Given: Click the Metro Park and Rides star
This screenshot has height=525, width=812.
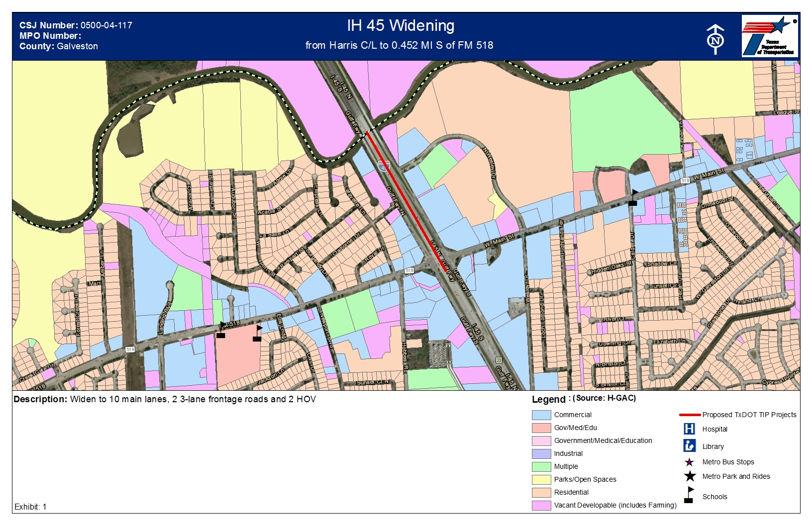Looking at the screenshot, I should point(690,476).
